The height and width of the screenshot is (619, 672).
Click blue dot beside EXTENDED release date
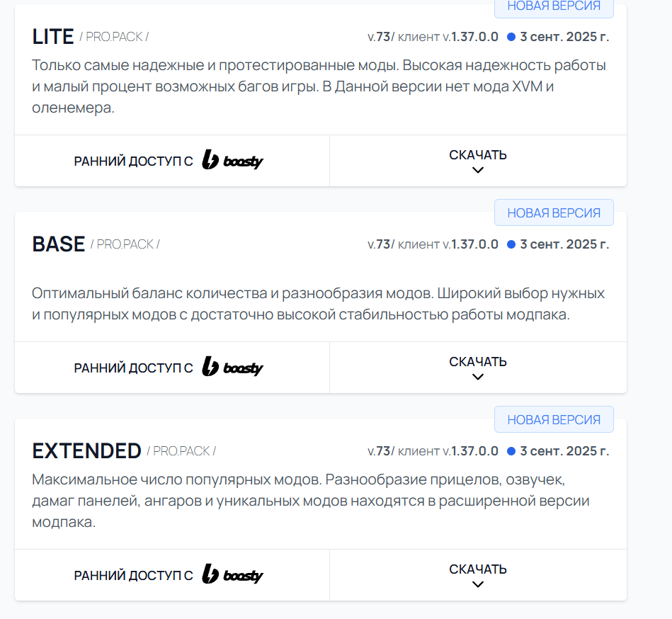(x=511, y=451)
